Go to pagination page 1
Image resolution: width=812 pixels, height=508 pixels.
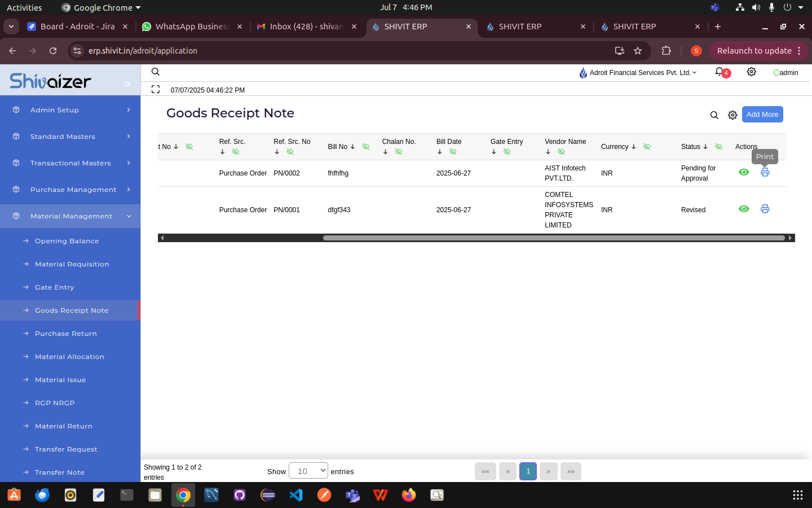tap(528, 471)
